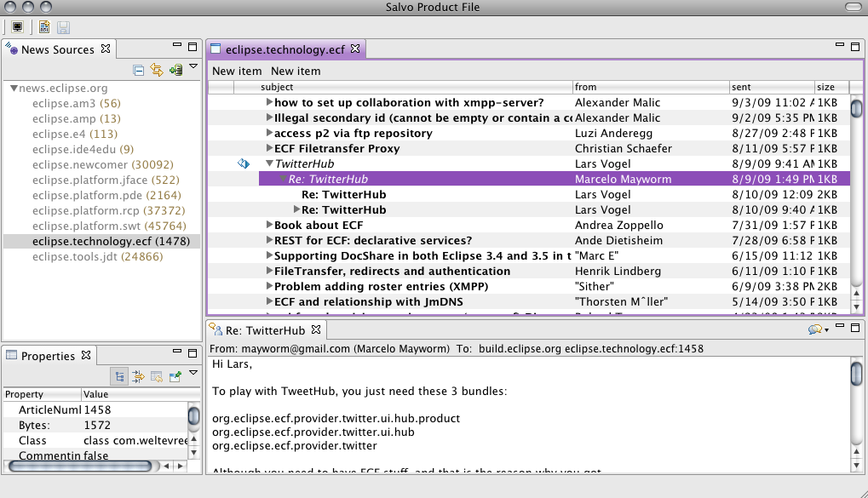Expand the Book about ECF thread
Image resolution: width=868 pixels, height=498 pixels.
pos(269,226)
